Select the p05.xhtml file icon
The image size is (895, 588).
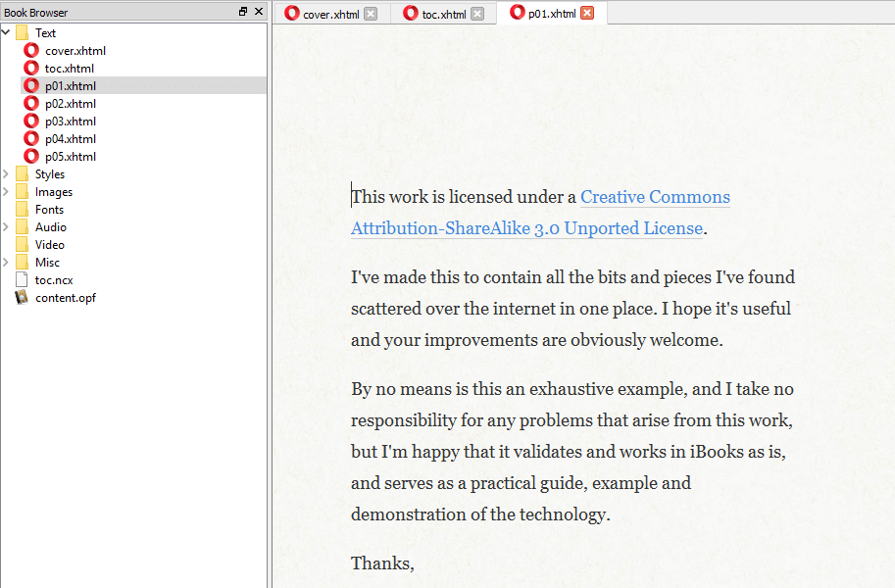click(30, 156)
